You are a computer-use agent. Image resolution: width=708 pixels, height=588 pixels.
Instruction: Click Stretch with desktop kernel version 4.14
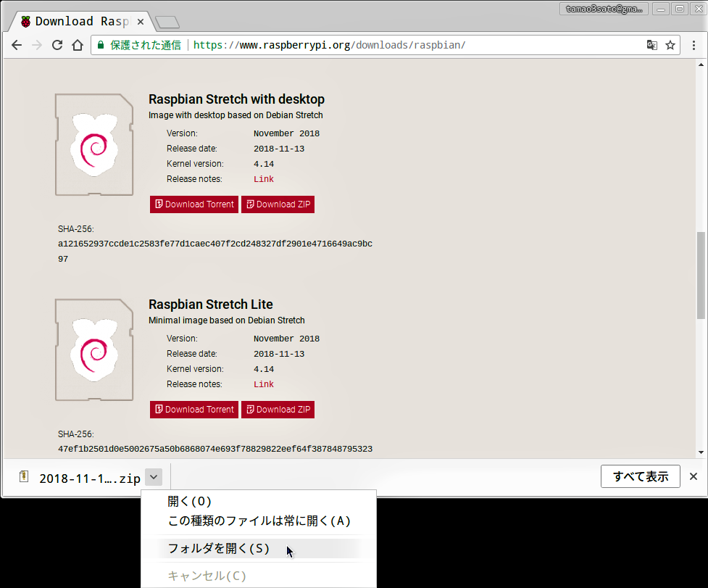(x=264, y=165)
